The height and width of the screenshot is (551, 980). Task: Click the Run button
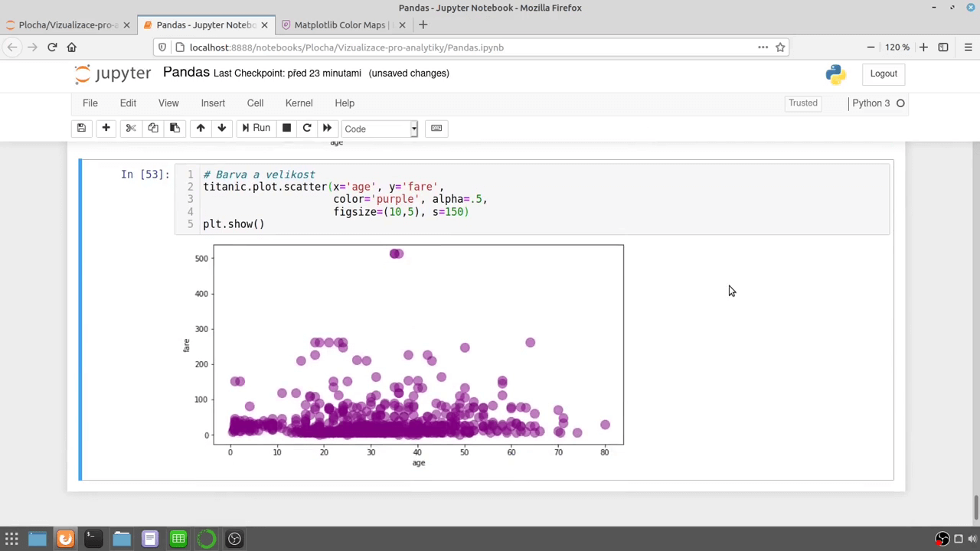click(x=256, y=129)
